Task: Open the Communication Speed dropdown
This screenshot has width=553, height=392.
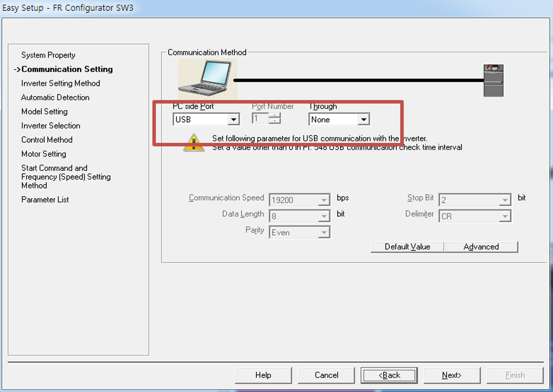Action: [300, 200]
